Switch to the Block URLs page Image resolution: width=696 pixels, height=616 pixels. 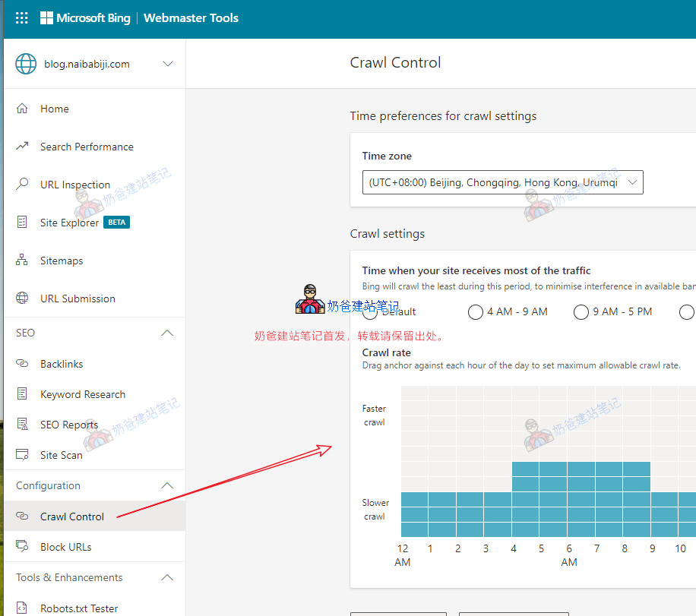coord(66,546)
